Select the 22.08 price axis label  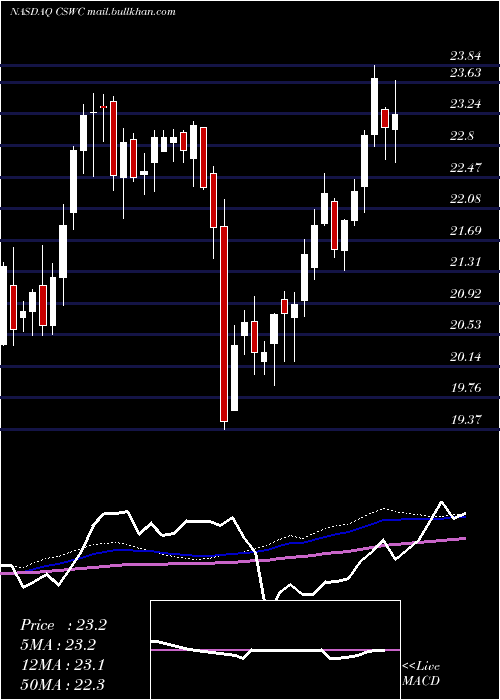466,199
